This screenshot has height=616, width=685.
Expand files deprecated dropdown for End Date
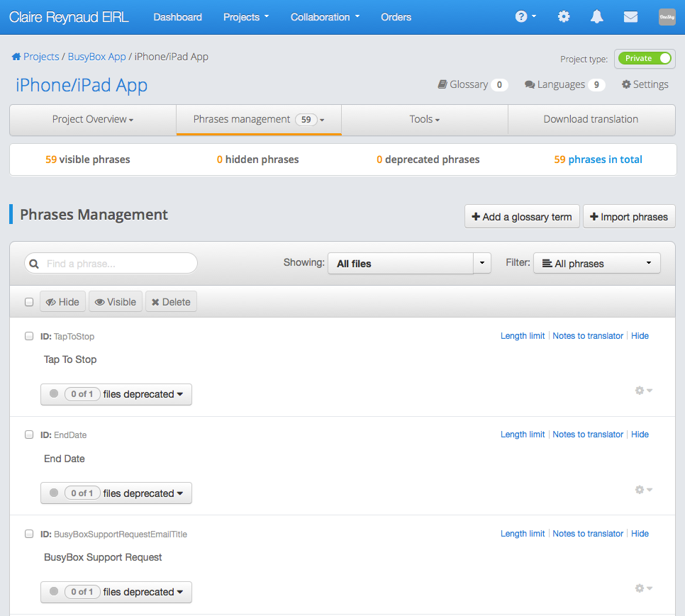pos(116,493)
